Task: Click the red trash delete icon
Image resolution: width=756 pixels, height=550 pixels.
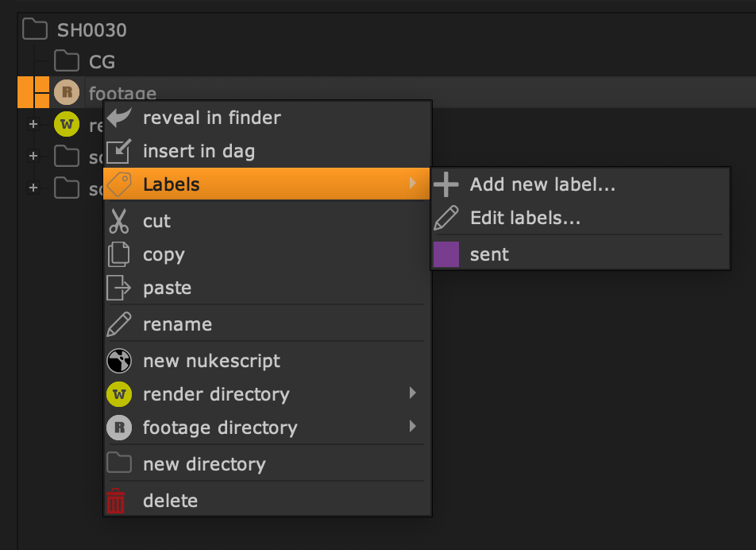Action: 117,501
